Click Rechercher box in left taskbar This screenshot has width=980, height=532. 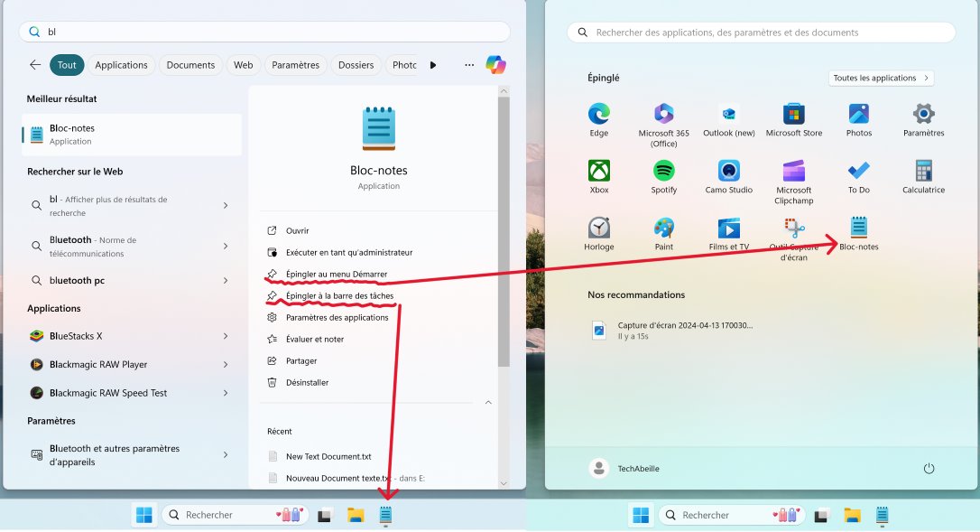pyautogui.click(x=235, y=515)
